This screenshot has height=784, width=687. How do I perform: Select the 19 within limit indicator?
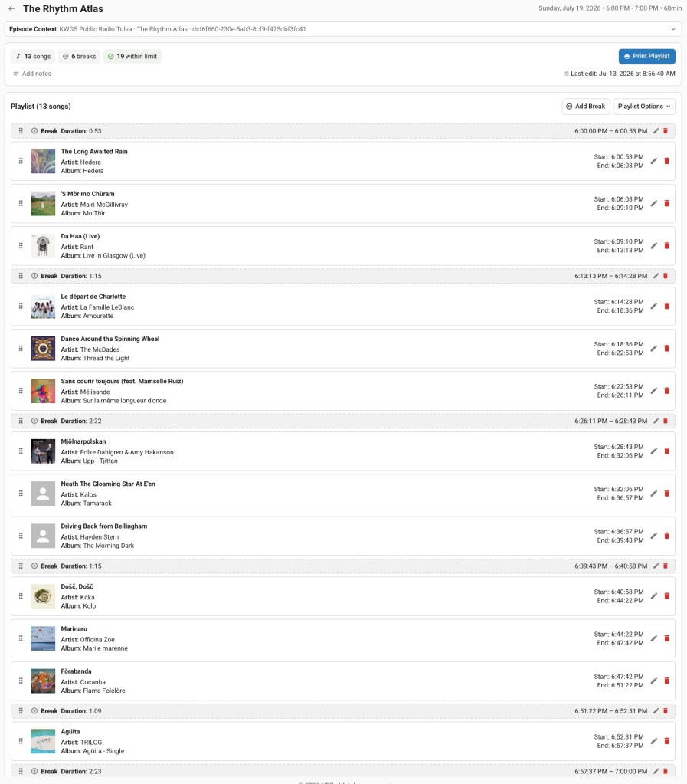(x=132, y=56)
